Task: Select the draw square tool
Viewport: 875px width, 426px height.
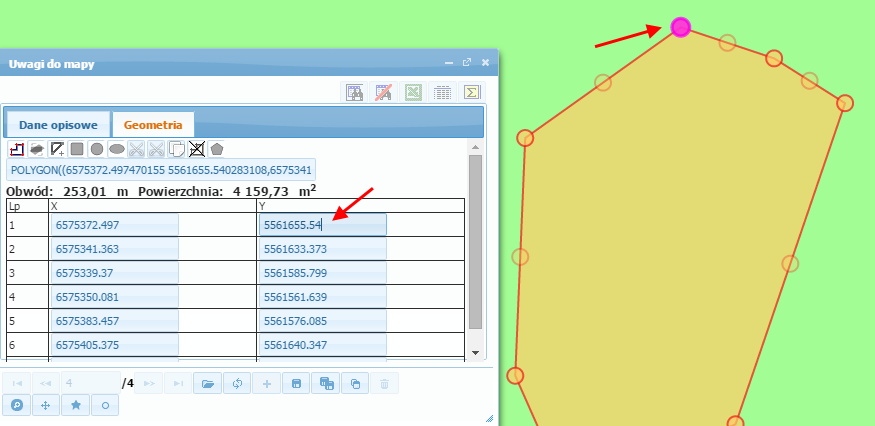Action: (x=77, y=149)
